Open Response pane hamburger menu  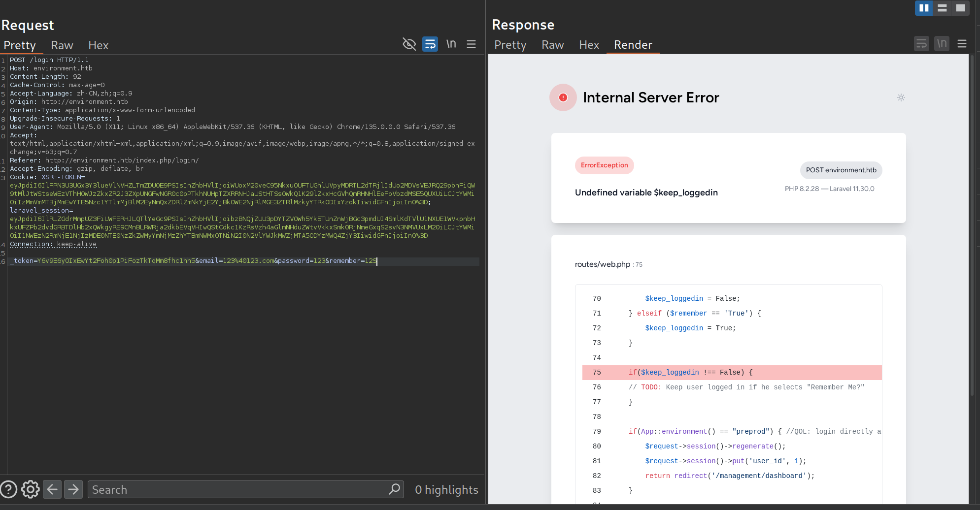coord(962,44)
